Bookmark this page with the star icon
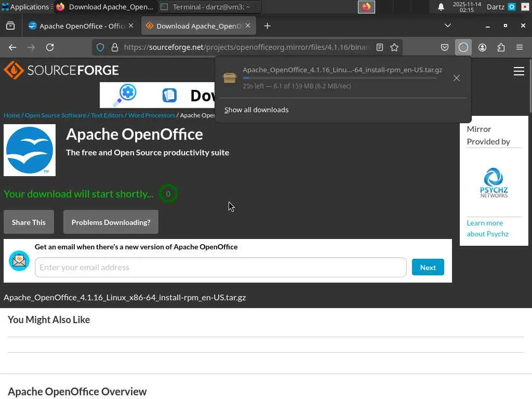The width and height of the screenshot is (532, 399). pyautogui.click(x=394, y=47)
